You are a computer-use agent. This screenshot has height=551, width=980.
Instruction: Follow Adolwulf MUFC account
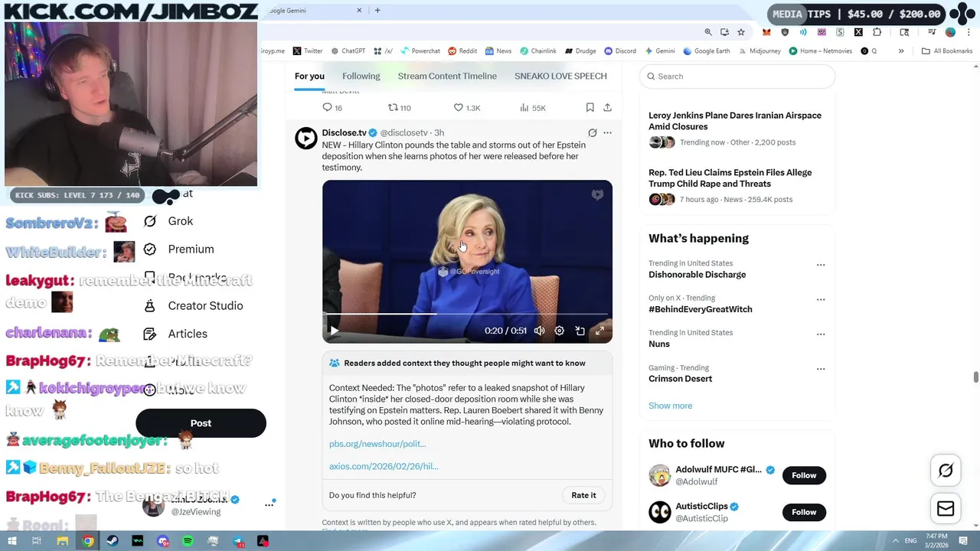point(804,475)
